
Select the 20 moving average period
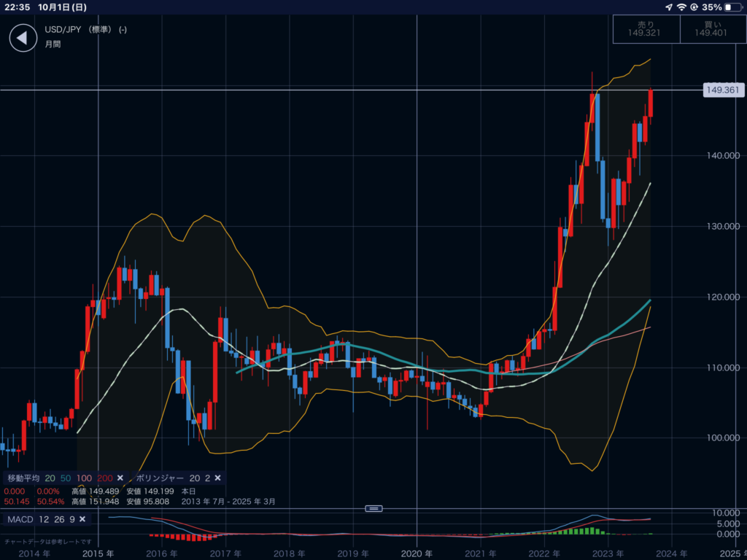tap(50, 478)
